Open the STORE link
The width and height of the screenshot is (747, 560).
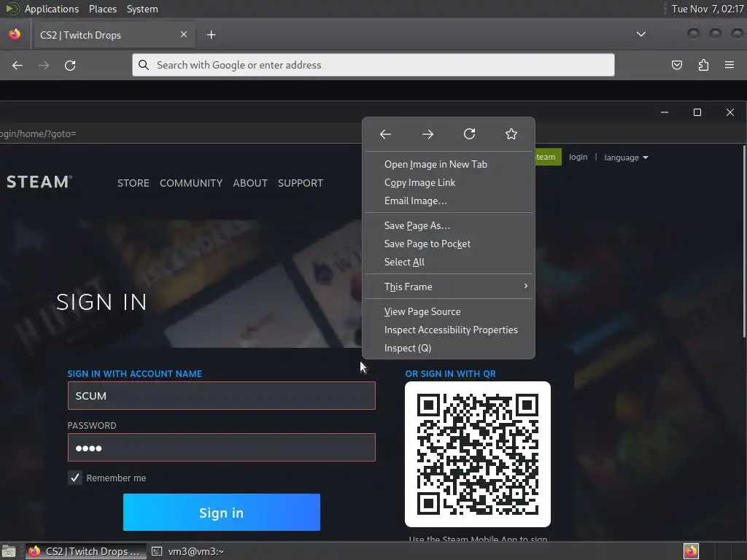click(133, 183)
